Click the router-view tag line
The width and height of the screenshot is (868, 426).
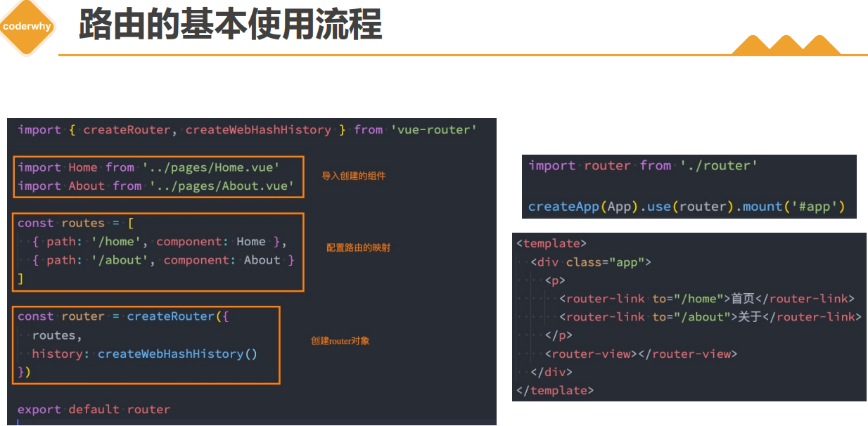coord(641,354)
